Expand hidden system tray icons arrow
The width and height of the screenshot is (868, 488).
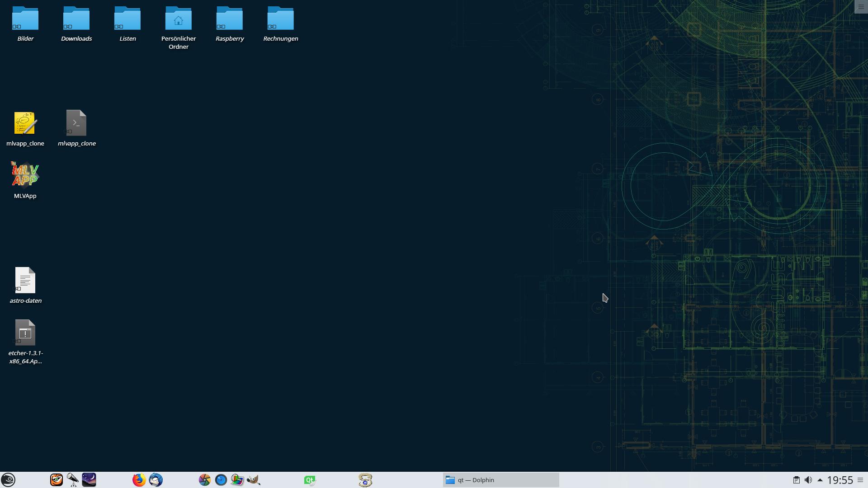click(x=820, y=480)
